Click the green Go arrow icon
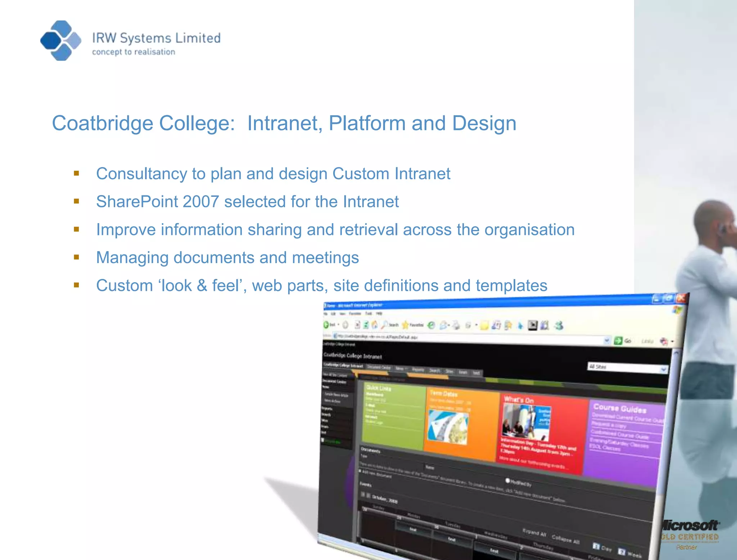Viewport: 737px width, 560px height. (x=618, y=340)
